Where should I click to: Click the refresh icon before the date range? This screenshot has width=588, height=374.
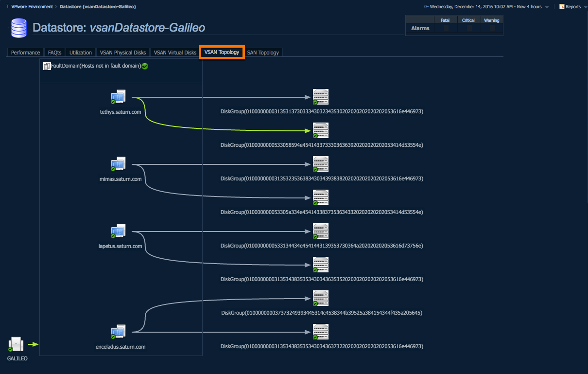click(x=427, y=7)
